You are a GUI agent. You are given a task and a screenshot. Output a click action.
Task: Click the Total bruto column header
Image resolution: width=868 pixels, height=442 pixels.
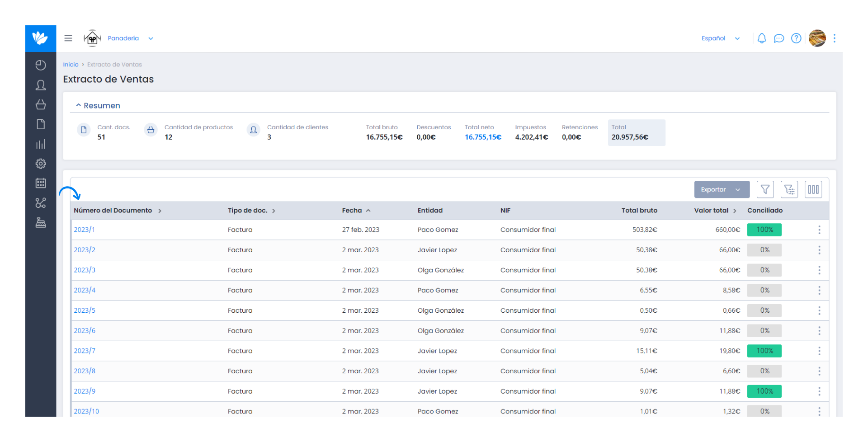pos(639,211)
